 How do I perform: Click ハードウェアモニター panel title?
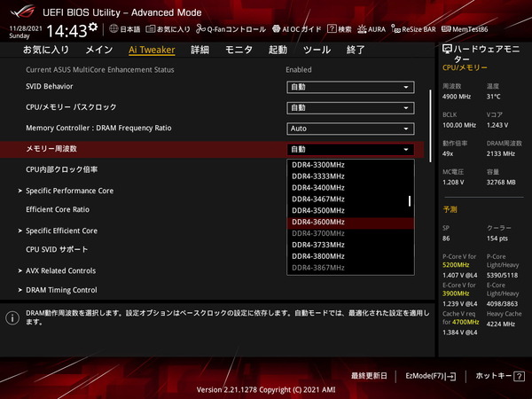(481, 54)
